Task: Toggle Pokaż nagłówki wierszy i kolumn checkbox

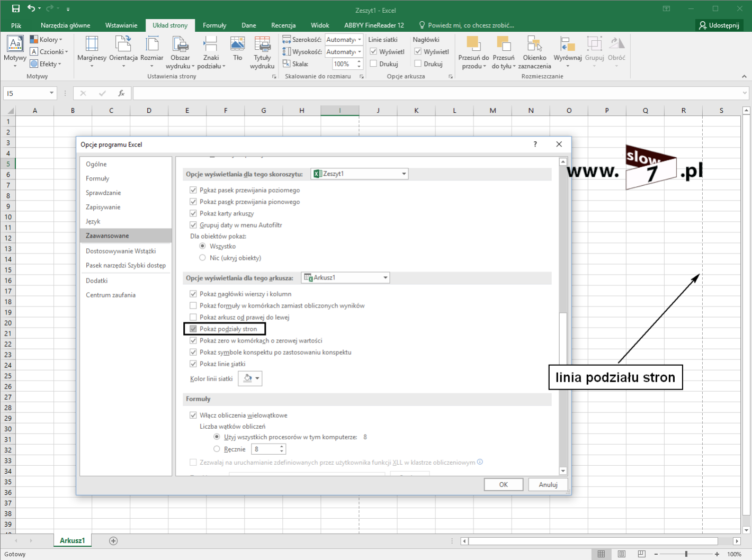Action: (x=193, y=294)
